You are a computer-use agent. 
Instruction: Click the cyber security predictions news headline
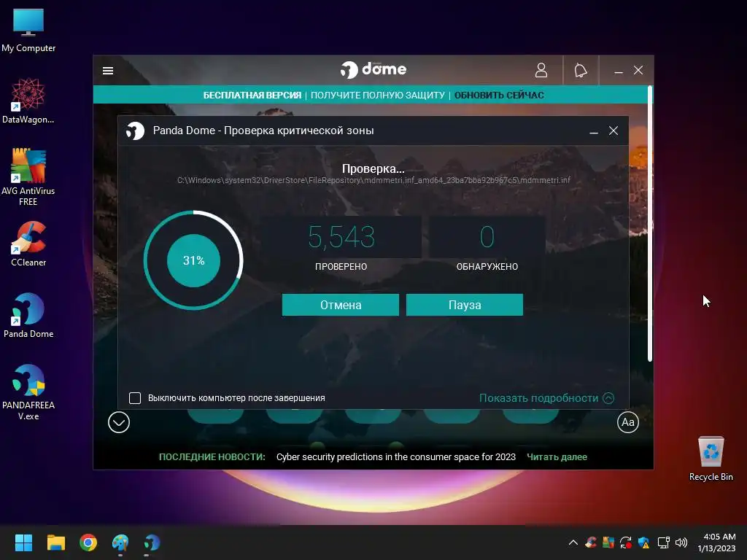pyautogui.click(x=396, y=457)
